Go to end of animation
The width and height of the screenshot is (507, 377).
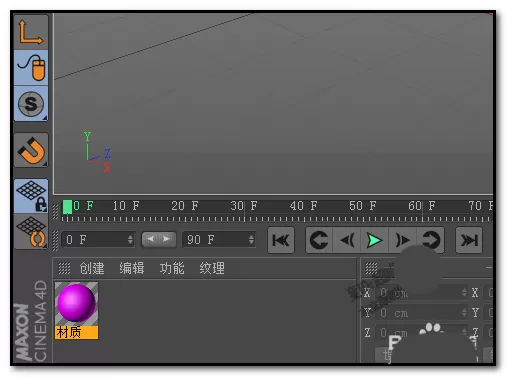(x=469, y=240)
